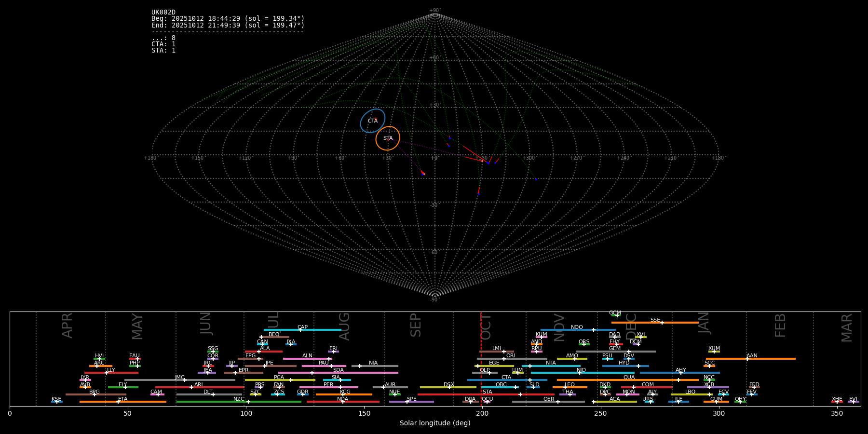Click the MON shower label in timeline
868x434 pixels.
[x=629, y=392]
